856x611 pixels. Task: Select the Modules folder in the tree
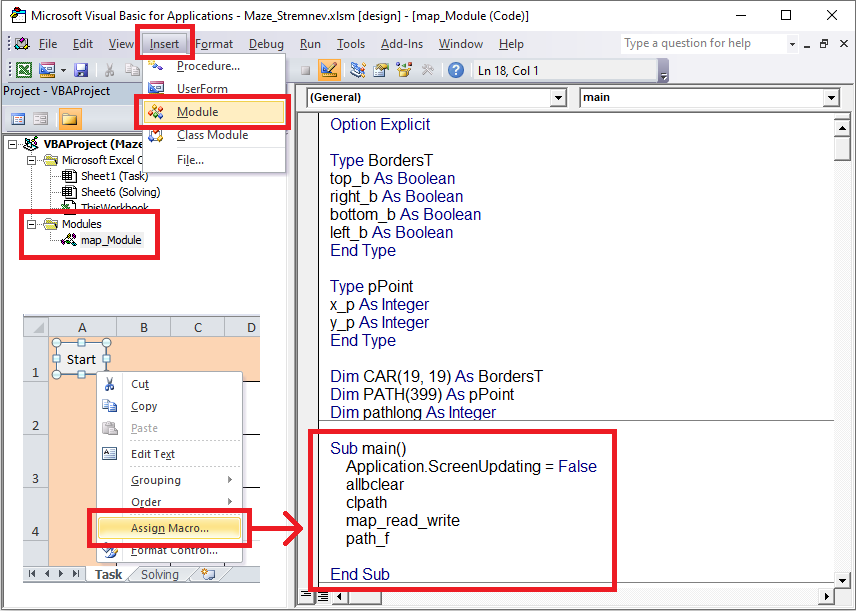[x=81, y=224]
